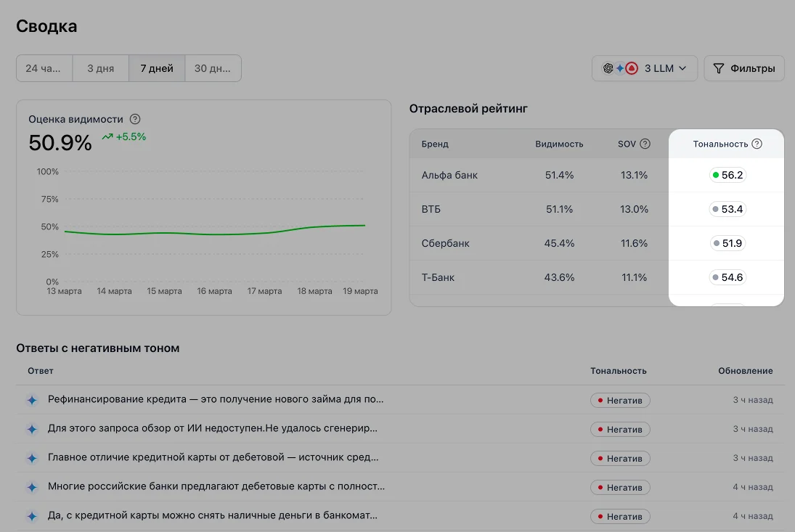The width and height of the screenshot is (795, 532).
Task: Open answer starting with Для этого запроса
Action: pyautogui.click(x=212, y=429)
